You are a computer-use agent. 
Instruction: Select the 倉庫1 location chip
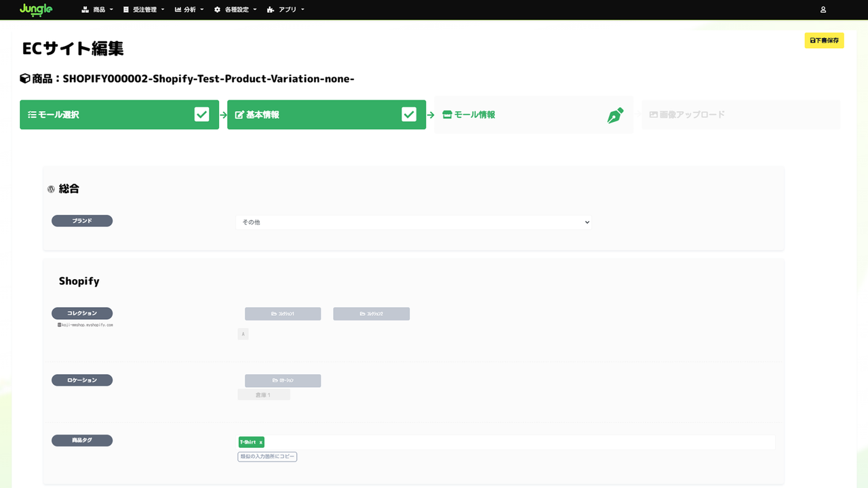[264, 394]
